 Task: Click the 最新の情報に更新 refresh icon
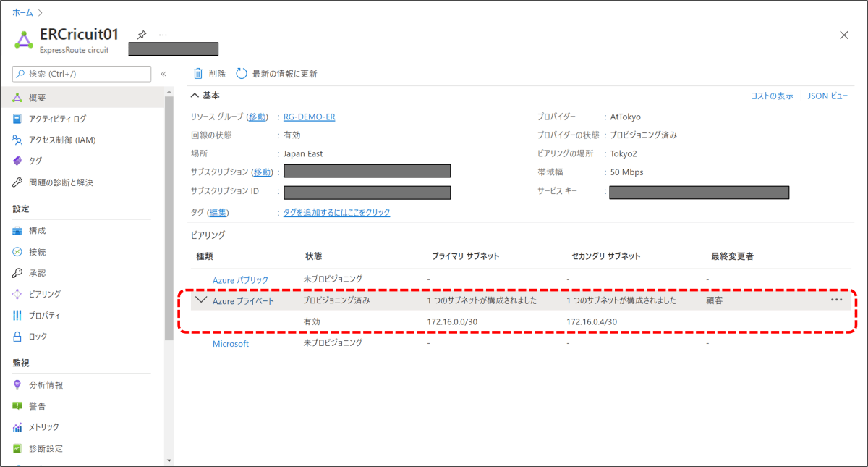coord(242,73)
